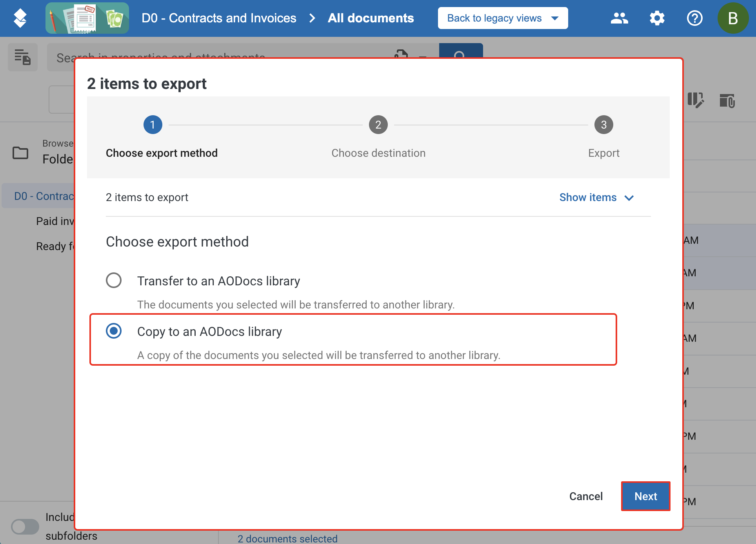Expand Show items list
756x544 pixels.
tap(596, 198)
